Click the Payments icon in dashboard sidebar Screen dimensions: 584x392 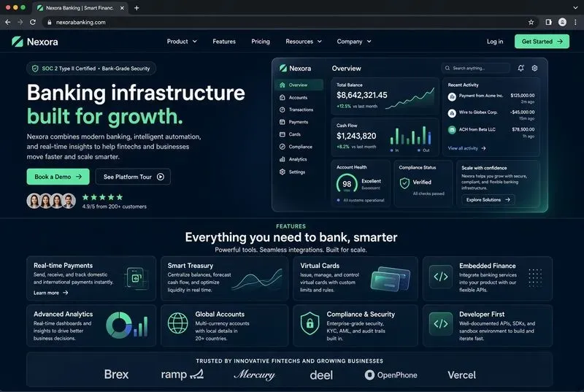283,122
